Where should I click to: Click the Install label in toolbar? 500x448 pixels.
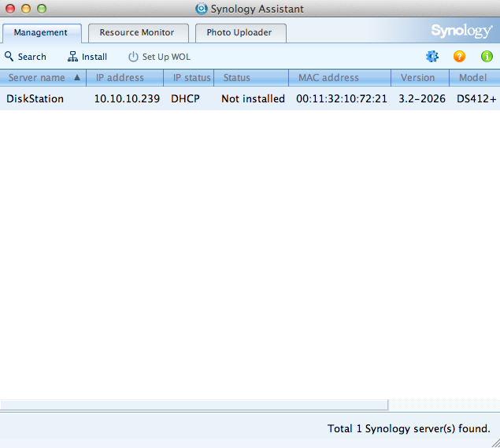click(x=94, y=57)
